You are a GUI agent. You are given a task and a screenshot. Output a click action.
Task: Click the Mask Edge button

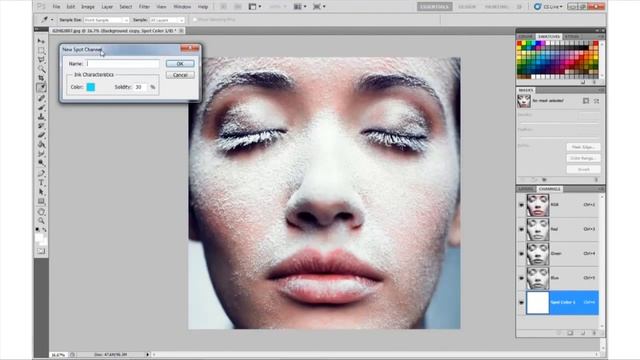click(x=583, y=147)
